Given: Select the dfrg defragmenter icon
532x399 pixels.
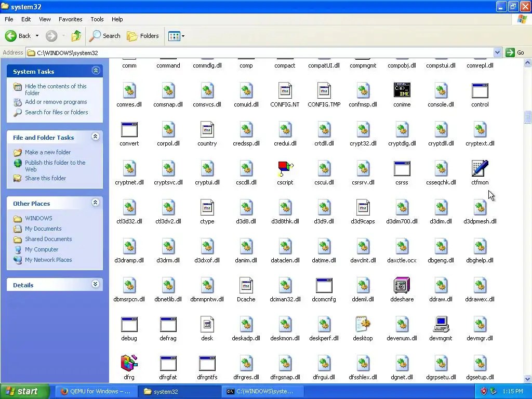Looking at the screenshot, I should pos(129,363).
